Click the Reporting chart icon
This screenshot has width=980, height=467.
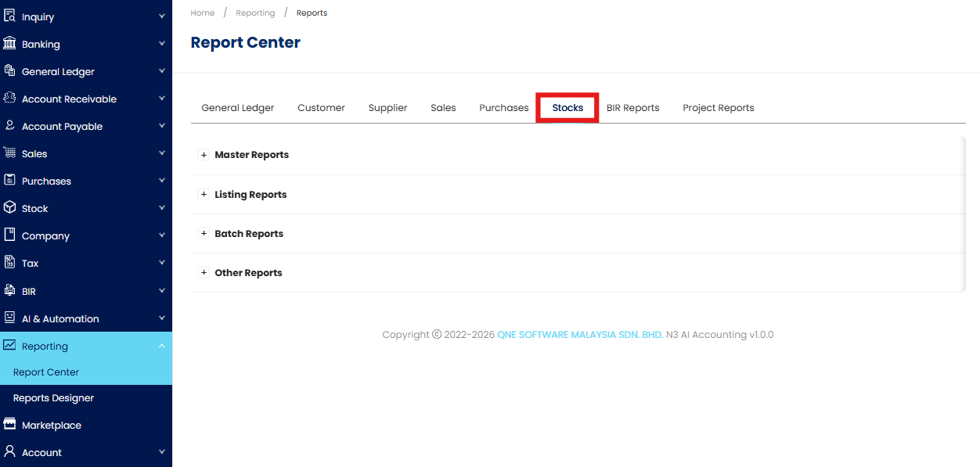(9, 345)
